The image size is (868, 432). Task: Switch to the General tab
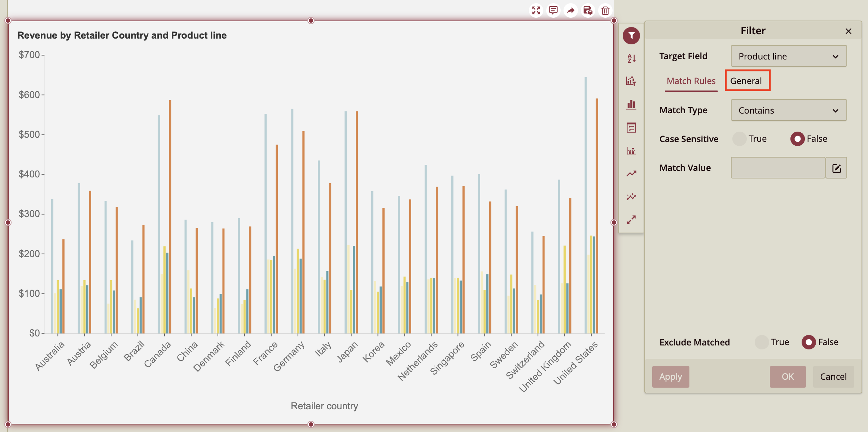(746, 81)
